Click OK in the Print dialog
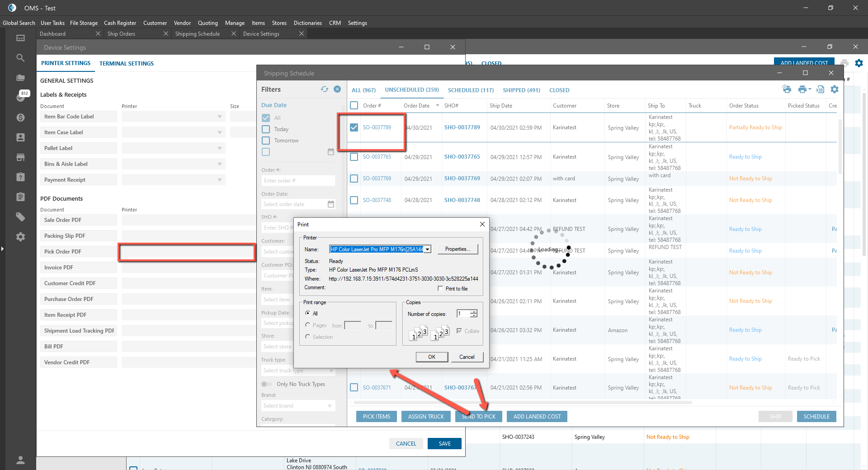Screen dimensions: 868x470 click(x=432, y=357)
